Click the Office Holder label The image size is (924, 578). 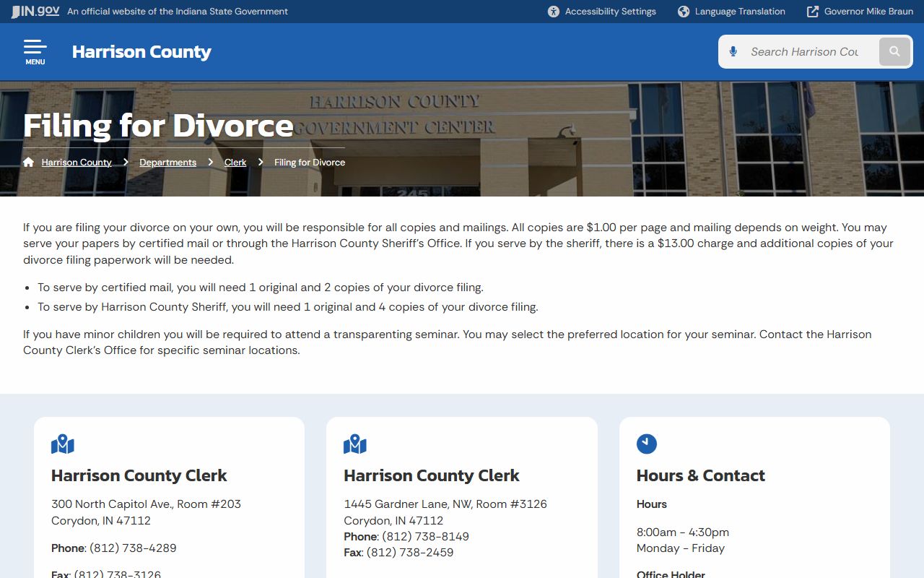tap(671, 574)
